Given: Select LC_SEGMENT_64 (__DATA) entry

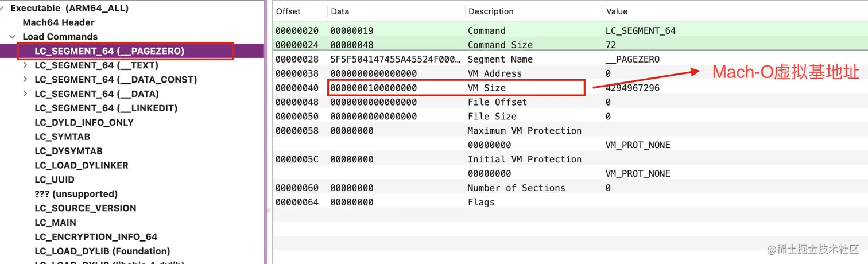Looking at the screenshot, I should [x=96, y=94].
